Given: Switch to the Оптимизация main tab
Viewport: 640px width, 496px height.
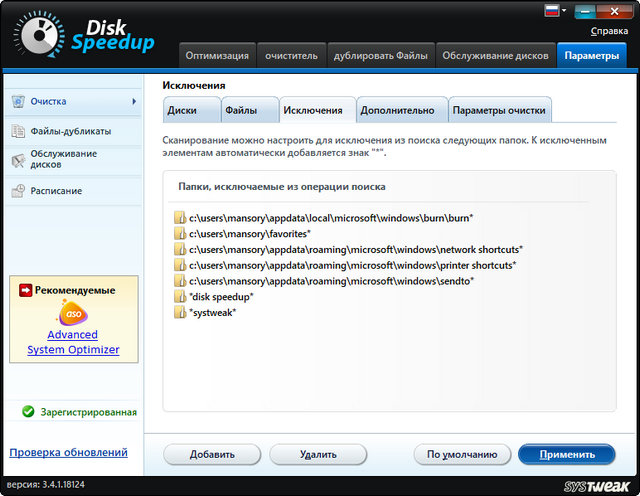Looking at the screenshot, I should 216,56.
